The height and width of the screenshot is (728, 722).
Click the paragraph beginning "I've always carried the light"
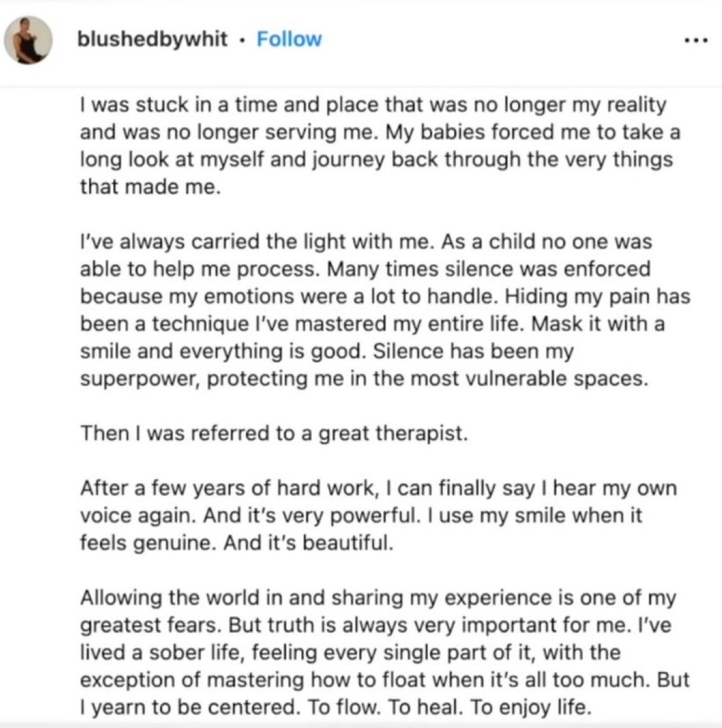[385, 310]
